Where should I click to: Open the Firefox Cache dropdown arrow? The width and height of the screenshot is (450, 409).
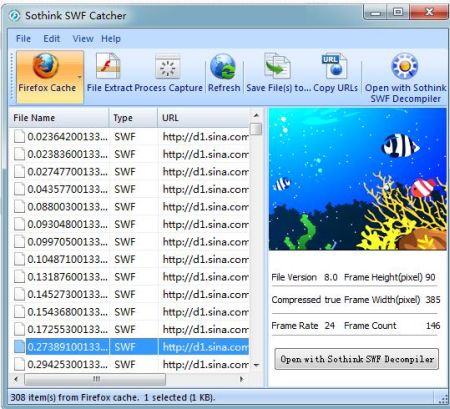80,77
